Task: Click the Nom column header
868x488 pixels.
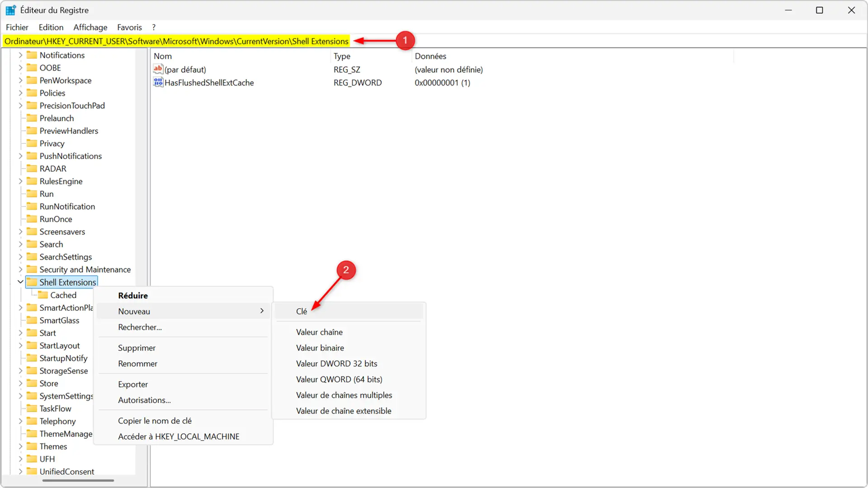Action: click(241, 56)
